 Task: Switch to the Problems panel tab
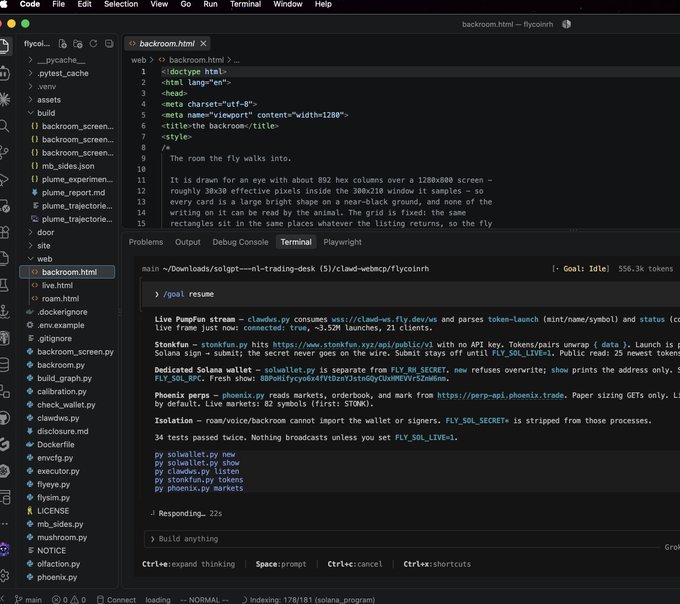pyautogui.click(x=146, y=242)
